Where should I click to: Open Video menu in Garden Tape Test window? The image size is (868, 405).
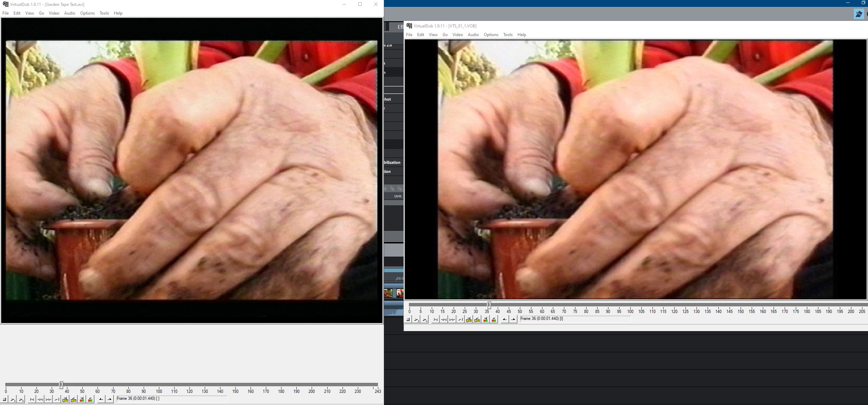pyautogui.click(x=54, y=13)
